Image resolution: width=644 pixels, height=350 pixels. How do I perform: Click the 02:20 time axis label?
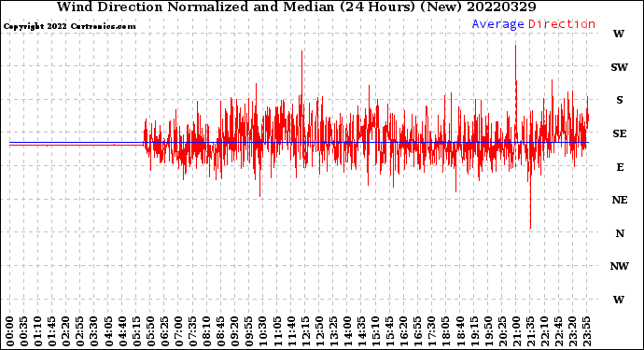pyautogui.click(x=66, y=332)
